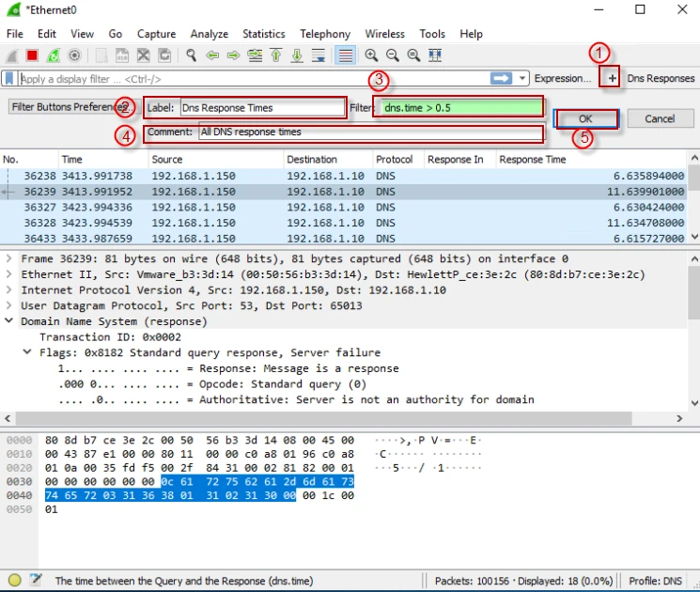Viewport: 700px width, 592px height.
Task: Open the Analyze menu
Action: pos(209,34)
